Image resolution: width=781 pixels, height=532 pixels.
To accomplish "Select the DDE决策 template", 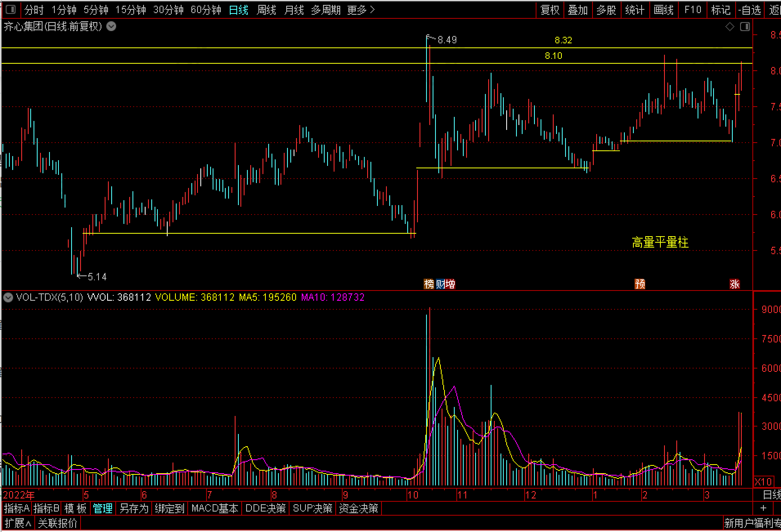I will (x=265, y=509).
